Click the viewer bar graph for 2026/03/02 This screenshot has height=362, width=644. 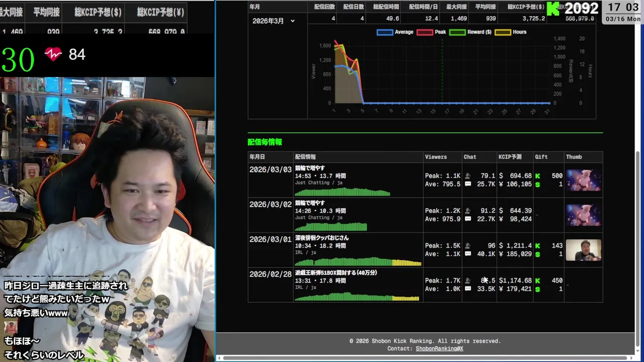[331, 227]
